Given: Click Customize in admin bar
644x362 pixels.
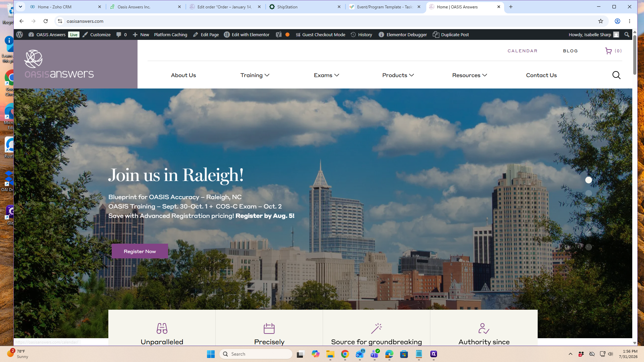Looking at the screenshot, I should (x=97, y=35).
